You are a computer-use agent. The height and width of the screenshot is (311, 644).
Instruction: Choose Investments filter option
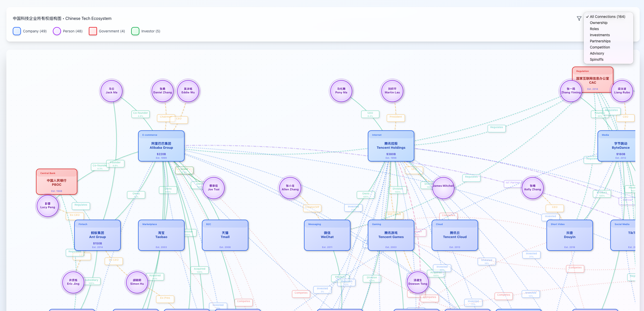coord(608,35)
